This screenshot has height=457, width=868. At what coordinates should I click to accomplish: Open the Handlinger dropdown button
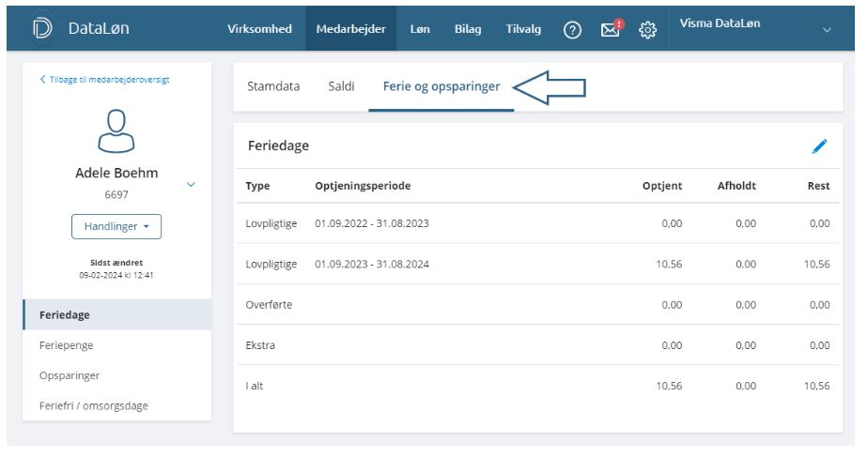[116, 227]
